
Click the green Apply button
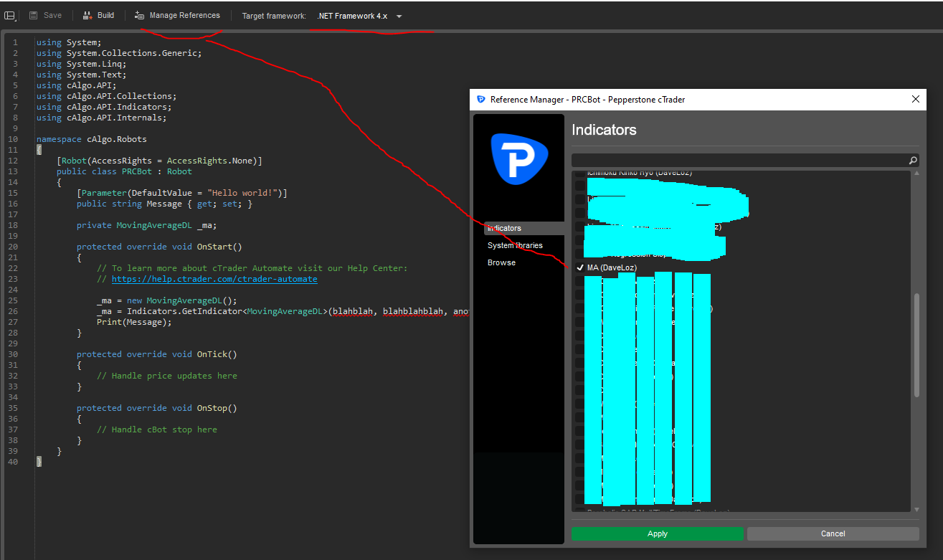point(658,533)
